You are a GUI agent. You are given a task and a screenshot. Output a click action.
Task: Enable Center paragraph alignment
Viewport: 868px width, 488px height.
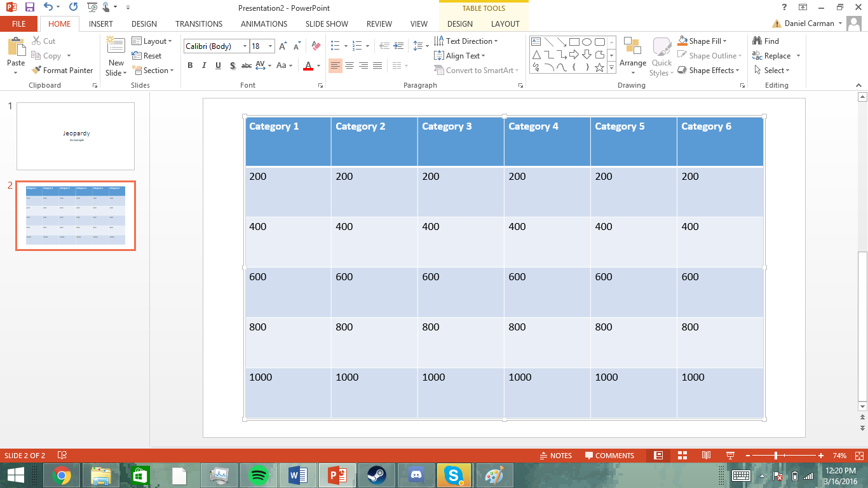click(349, 65)
